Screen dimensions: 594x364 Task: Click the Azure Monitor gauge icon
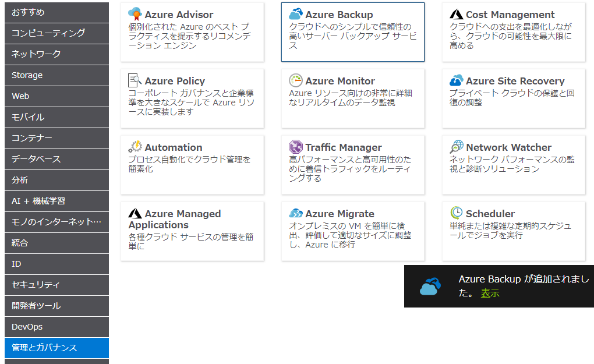point(295,80)
